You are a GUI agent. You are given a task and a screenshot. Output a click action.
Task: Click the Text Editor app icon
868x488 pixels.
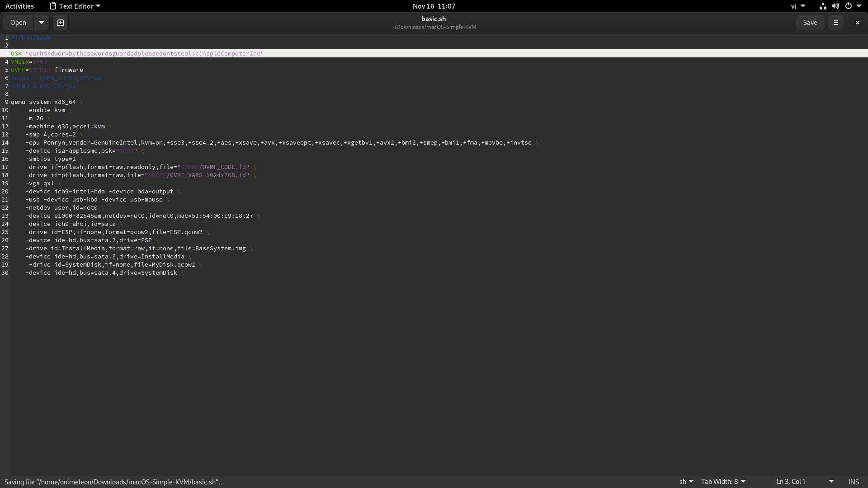tap(53, 6)
